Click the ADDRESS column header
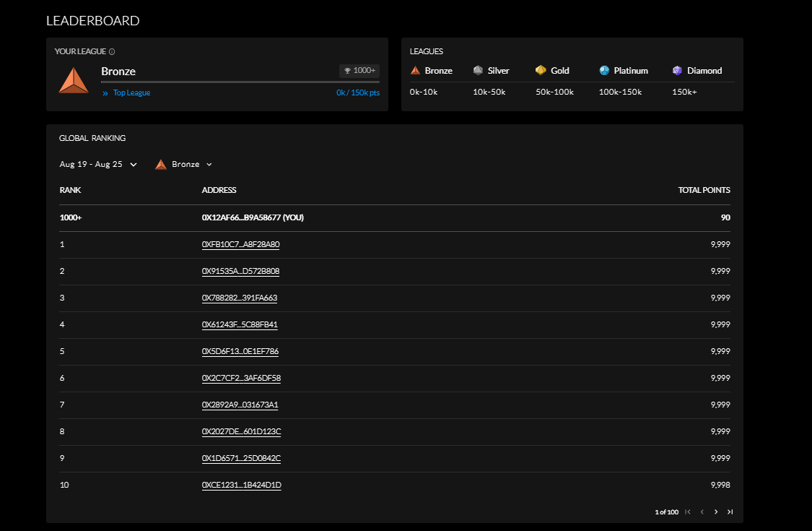The image size is (812, 531). 219,190
